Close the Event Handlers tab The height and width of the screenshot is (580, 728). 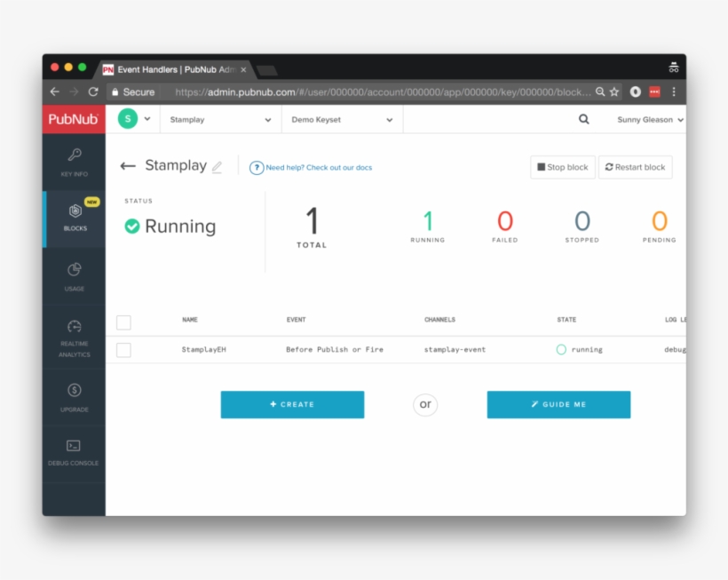click(x=243, y=69)
